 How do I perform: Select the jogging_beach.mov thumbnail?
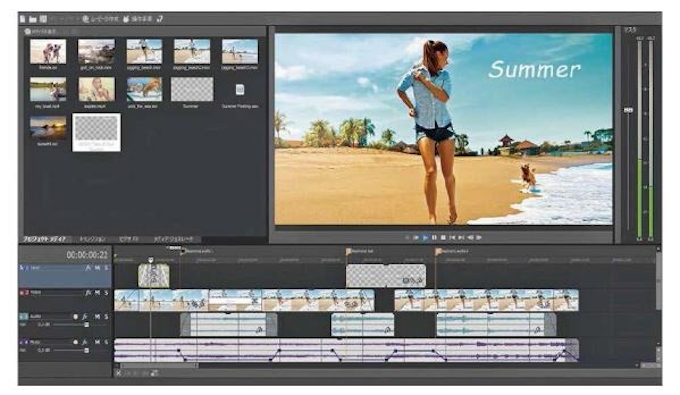[x=144, y=52]
